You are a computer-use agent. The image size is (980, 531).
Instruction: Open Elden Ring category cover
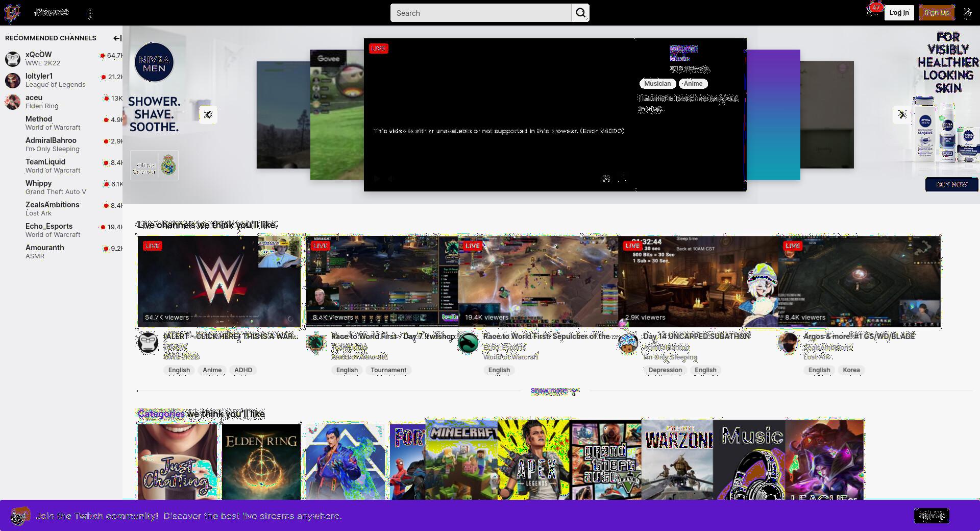pyautogui.click(x=261, y=462)
